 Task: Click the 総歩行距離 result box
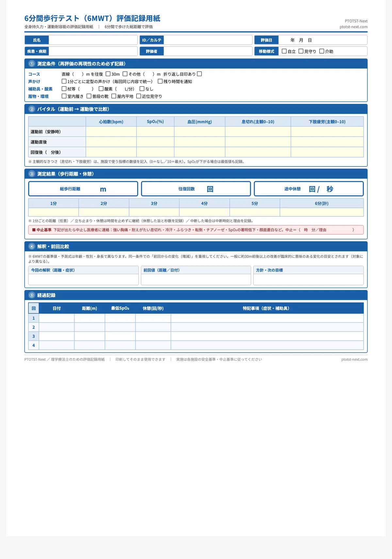[83, 189]
